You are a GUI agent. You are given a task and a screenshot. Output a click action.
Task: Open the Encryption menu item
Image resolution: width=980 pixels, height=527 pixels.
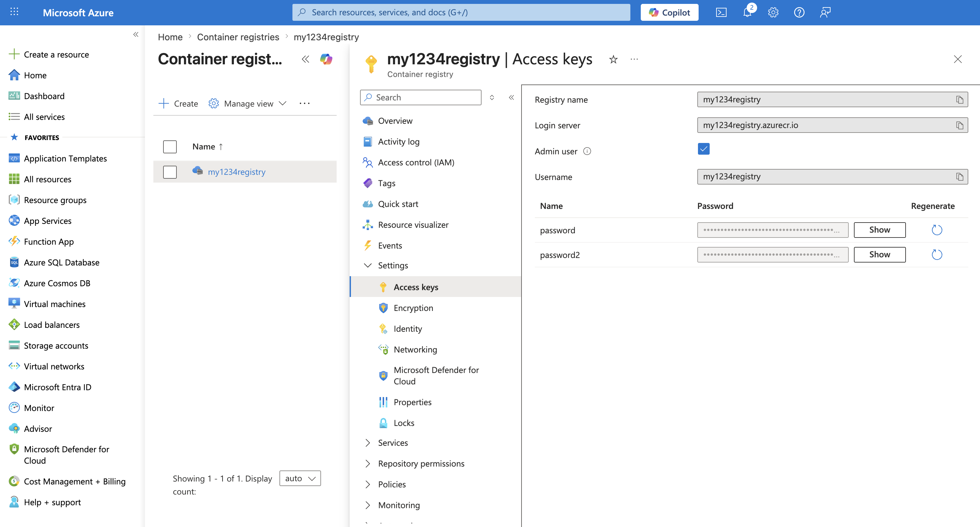413,308
